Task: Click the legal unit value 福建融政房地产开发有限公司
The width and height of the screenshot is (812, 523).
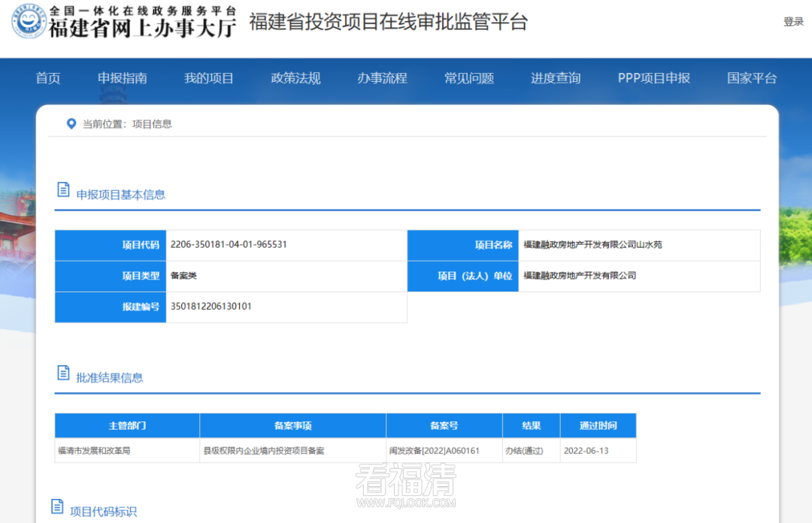Action: tap(580, 276)
